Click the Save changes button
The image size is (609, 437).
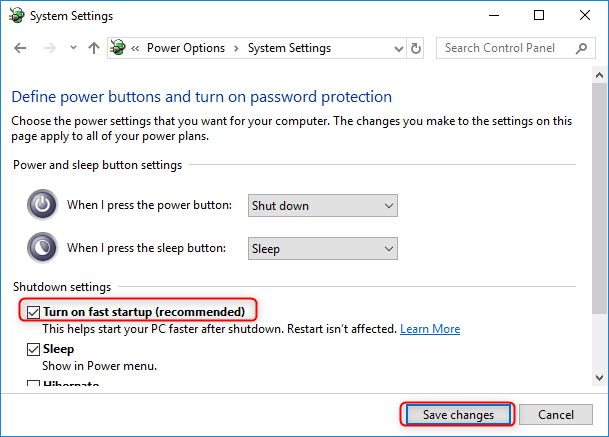(x=458, y=414)
